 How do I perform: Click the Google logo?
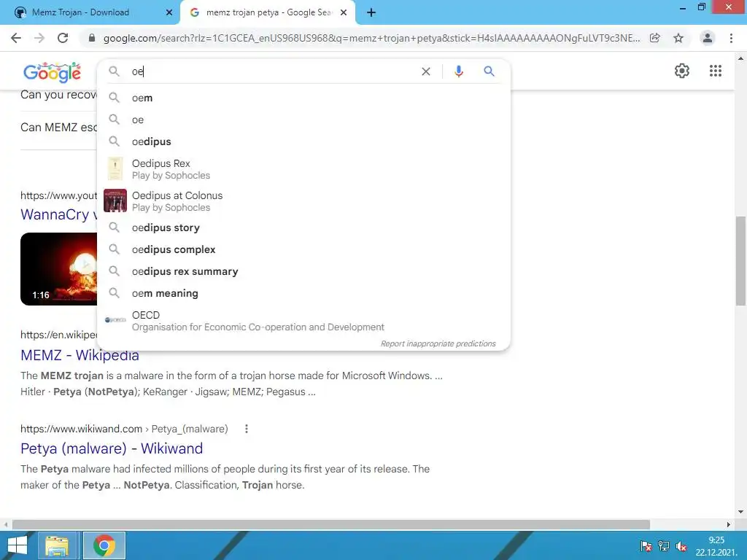tap(52, 72)
